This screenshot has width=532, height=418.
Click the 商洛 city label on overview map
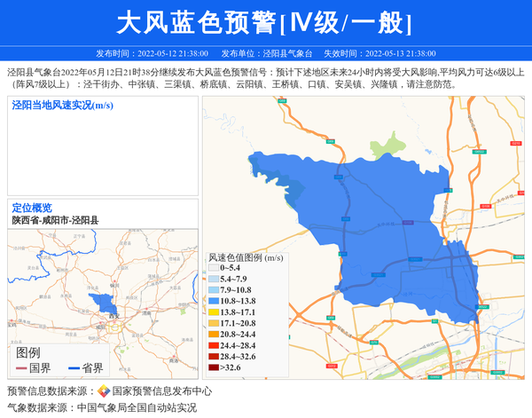tap(174, 360)
